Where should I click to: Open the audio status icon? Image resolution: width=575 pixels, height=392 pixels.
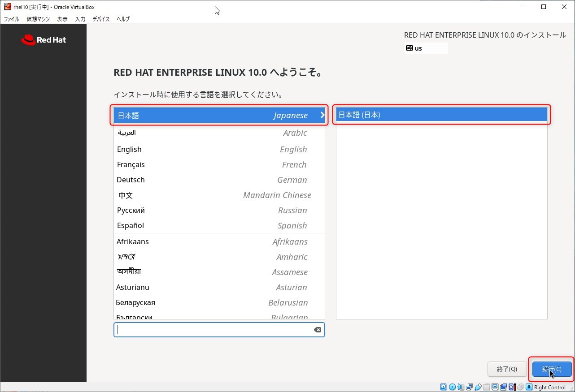[461, 387]
